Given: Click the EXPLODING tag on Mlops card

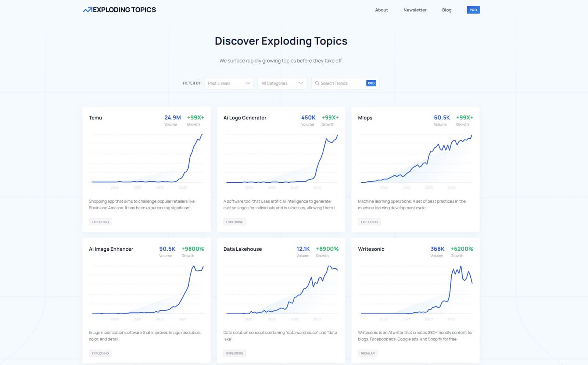Looking at the screenshot, I should pyautogui.click(x=369, y=222).
